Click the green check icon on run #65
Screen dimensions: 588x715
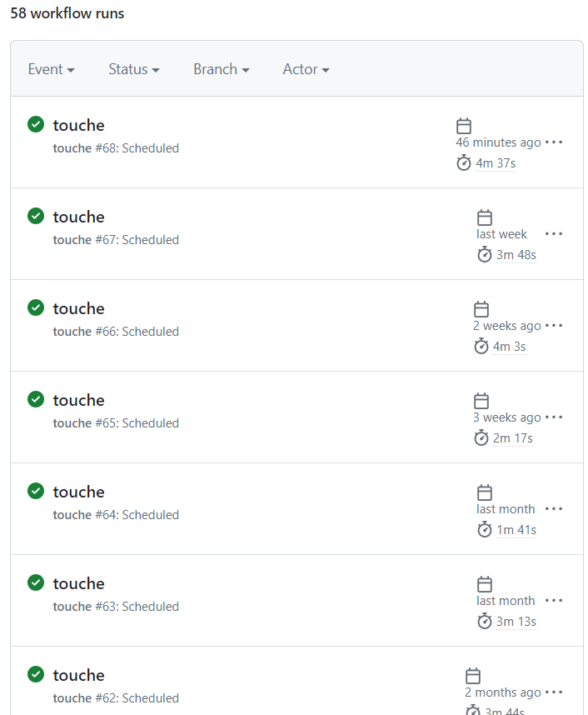point(35,399)
